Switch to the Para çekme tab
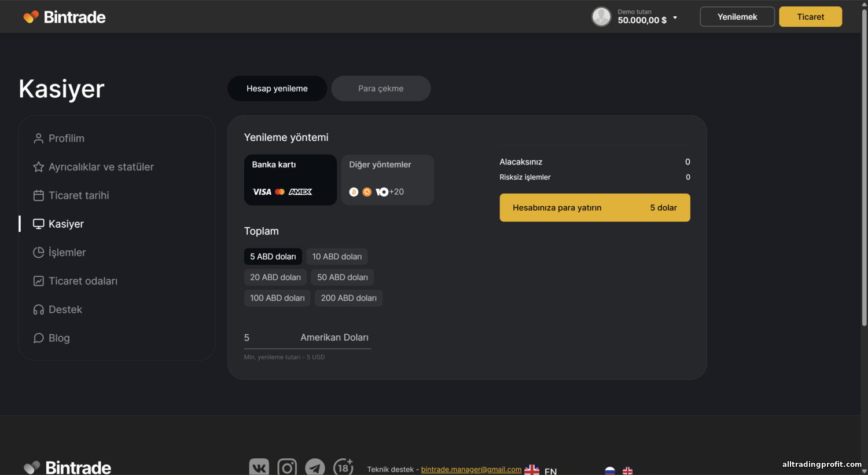 [381, 89]
